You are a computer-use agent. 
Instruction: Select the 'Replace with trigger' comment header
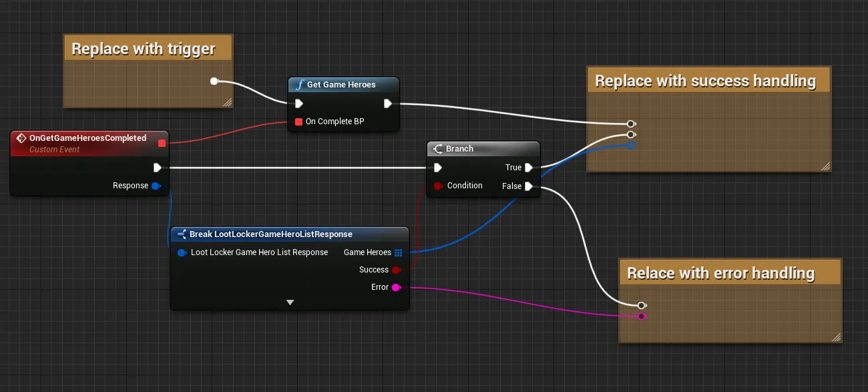pyautogui.click(x=148, y=49)
